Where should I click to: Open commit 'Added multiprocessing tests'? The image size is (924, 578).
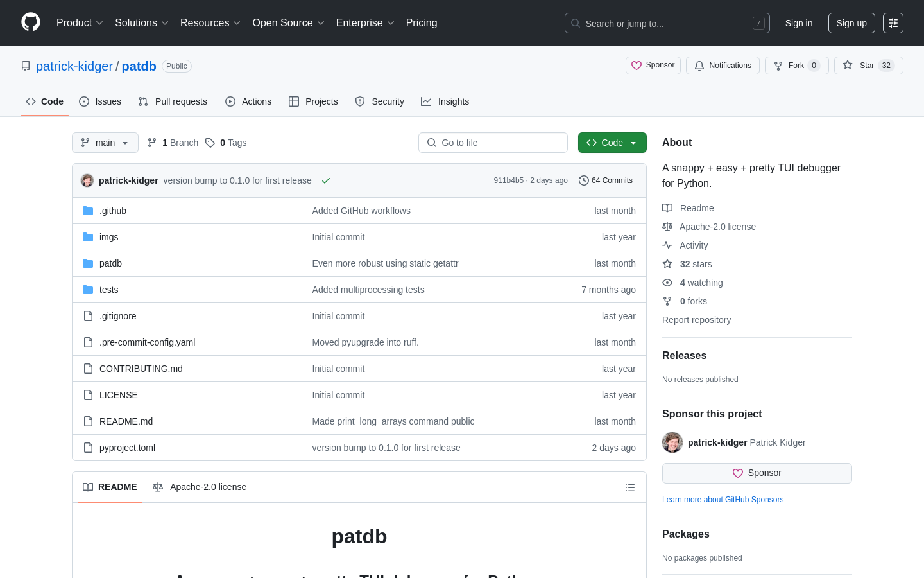368,290
